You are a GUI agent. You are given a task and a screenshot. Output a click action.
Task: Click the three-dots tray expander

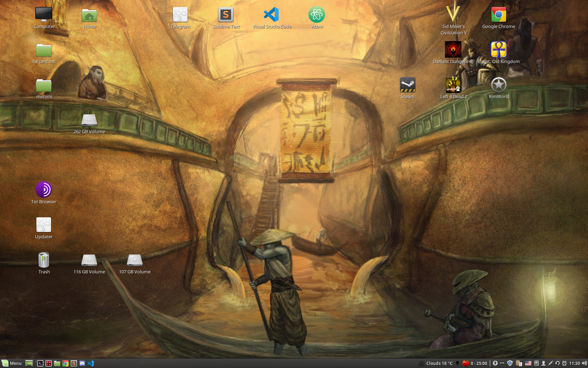point(502,363)
